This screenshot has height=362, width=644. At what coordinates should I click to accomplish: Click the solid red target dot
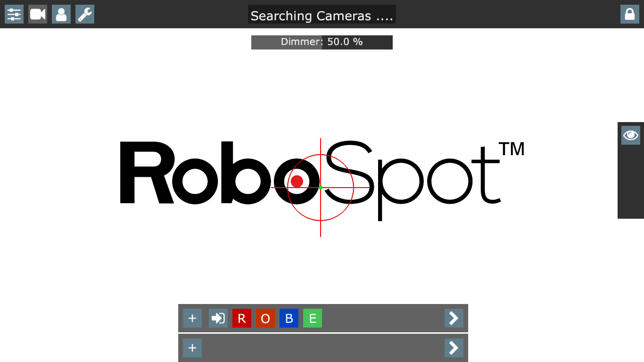point(297,181)
